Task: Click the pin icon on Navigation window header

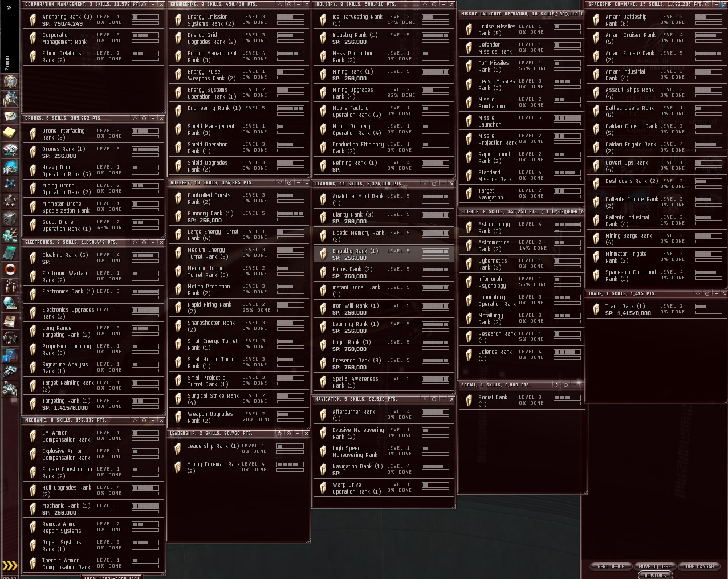Action: 425,399
